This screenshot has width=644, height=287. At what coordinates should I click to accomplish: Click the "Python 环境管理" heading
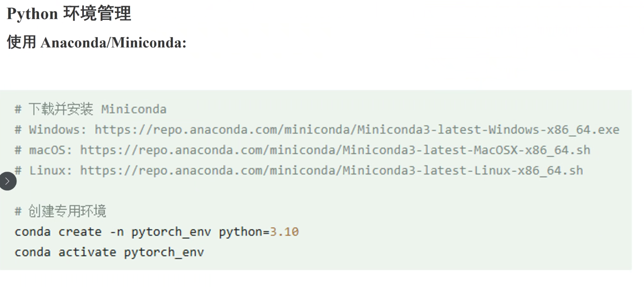coord(69,14)
